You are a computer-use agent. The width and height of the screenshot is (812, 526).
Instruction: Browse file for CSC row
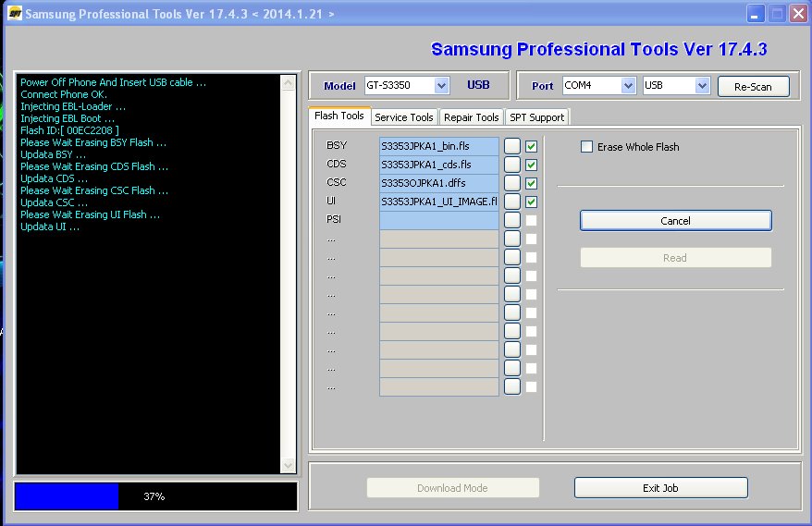(512, 183)
